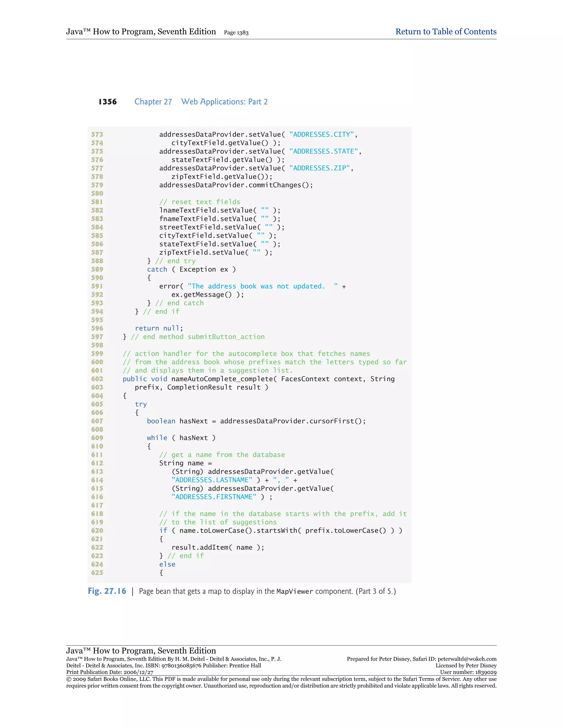Click the 'result.addItem( name );' code line
The width and height of the screenshot is (563, 728).
pos(217,547)
